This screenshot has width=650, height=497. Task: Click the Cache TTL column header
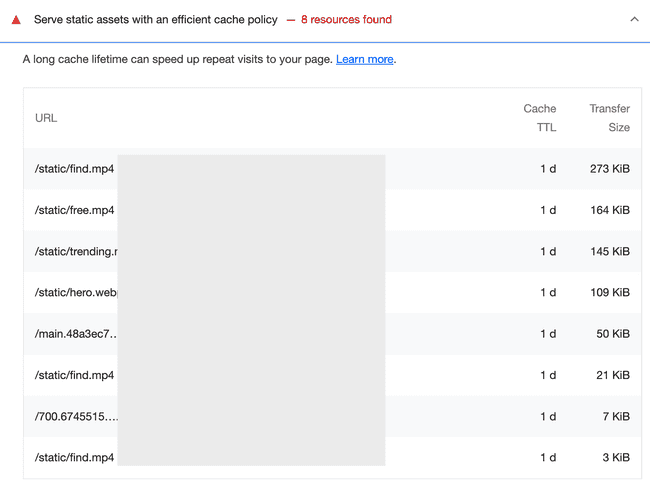[540, 118]
